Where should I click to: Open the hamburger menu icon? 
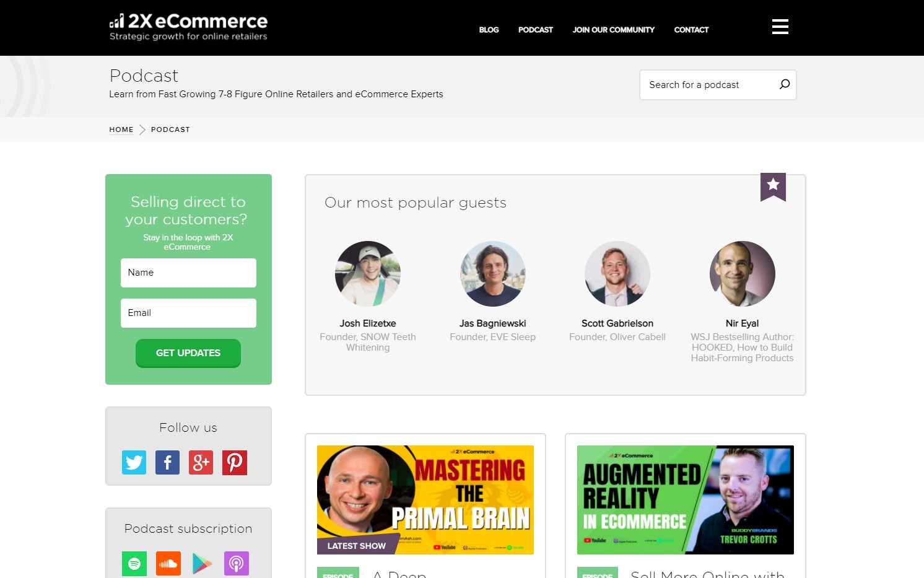[x=780, y=27]
